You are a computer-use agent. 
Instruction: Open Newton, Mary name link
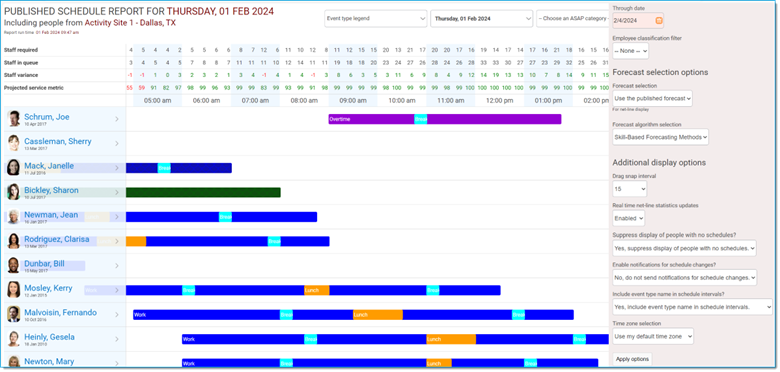[49, 362]
